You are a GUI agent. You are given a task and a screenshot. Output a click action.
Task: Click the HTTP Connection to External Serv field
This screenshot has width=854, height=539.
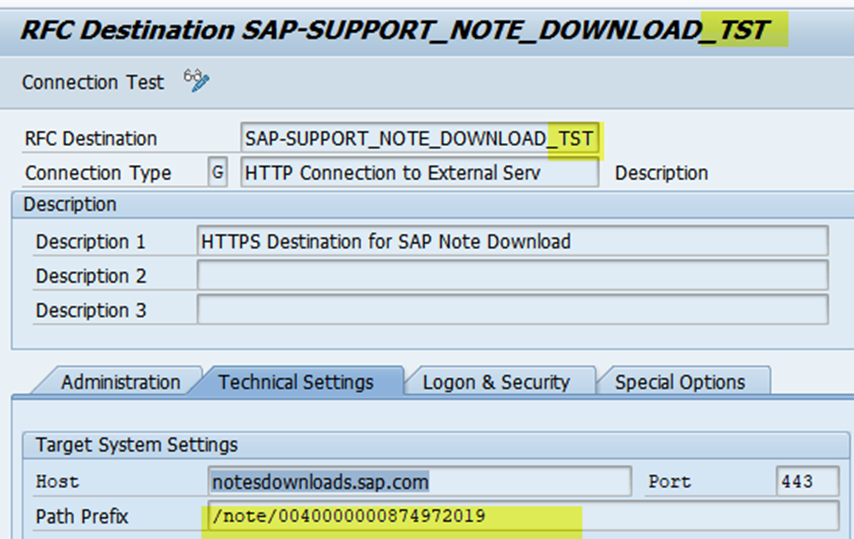pyautogui.click(x=420, y=173)
